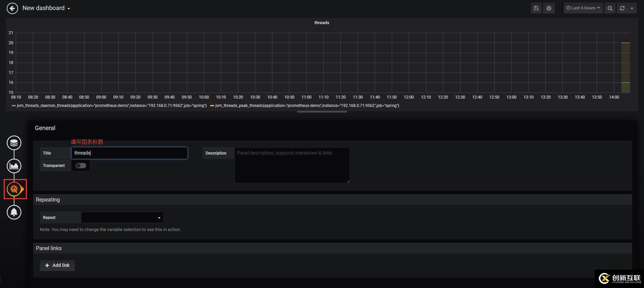This screenshot has width=644, height=288.
Task: Toggle the Transparent switch
Action: (x=80, y=166)
